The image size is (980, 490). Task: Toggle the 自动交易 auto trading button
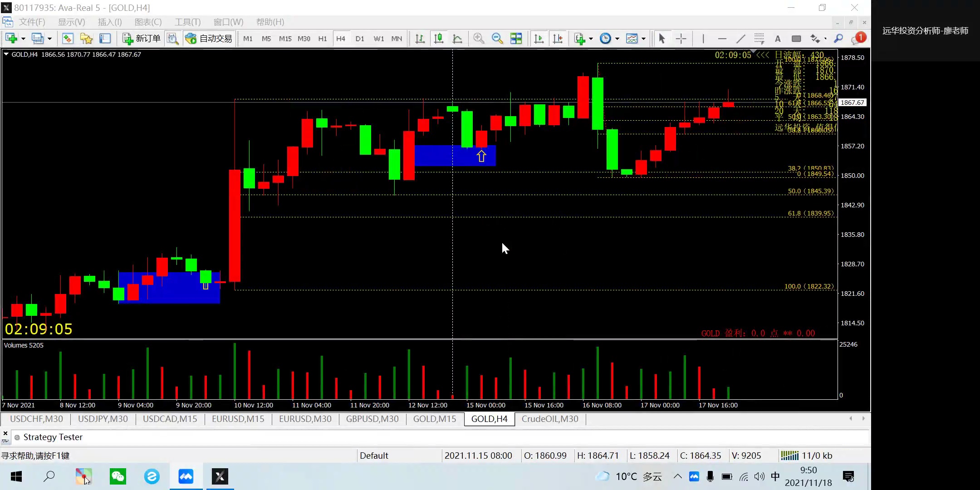[x=209, y=39]
